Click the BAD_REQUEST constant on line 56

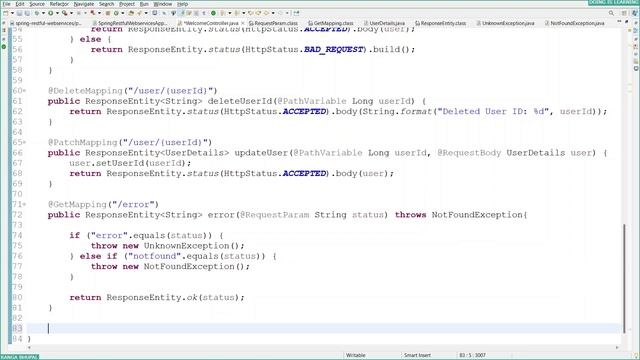pos(333,49)
